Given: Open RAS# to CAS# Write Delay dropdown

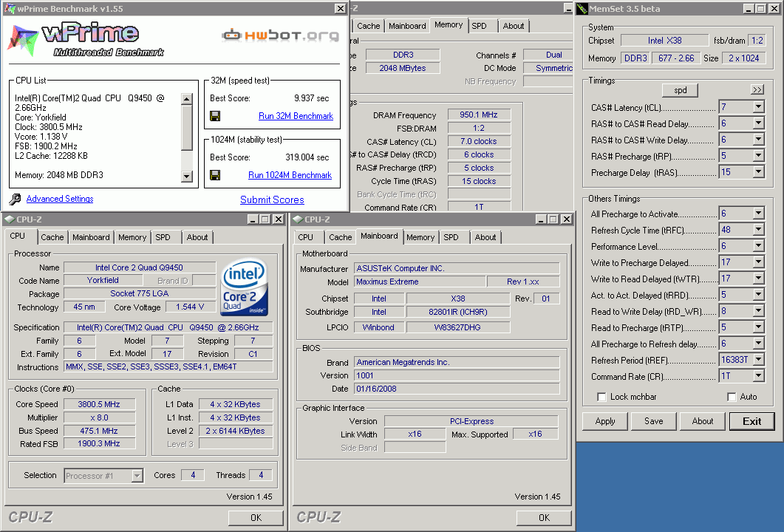Looking at the screenshot, I should click(x=758, y=140).
